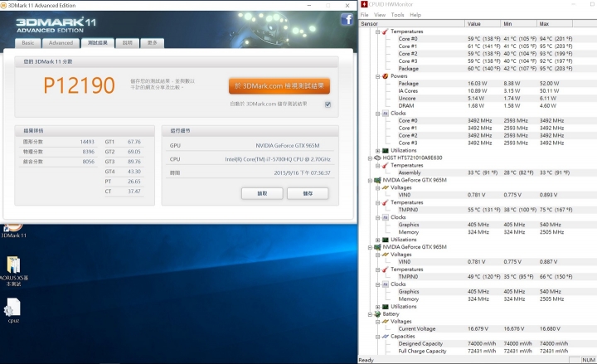
Task: Select the TMPIN0 row showing 49 °C
Action: point(485,277)
